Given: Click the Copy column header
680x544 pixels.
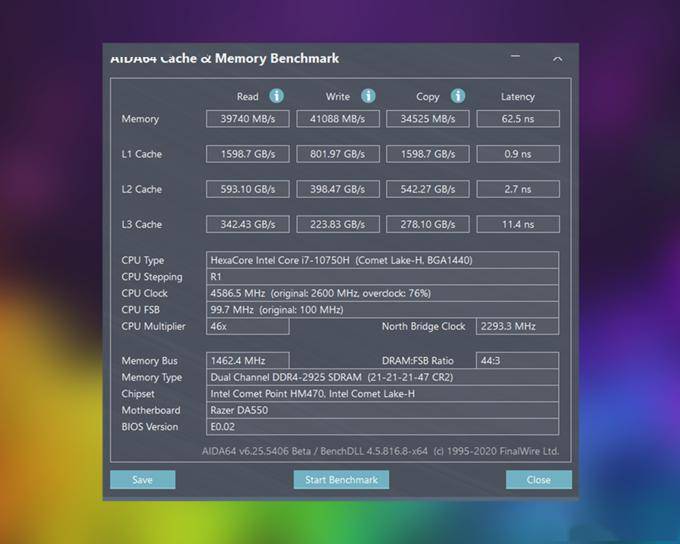Looking at the screenshot, I should coord(428,97).
